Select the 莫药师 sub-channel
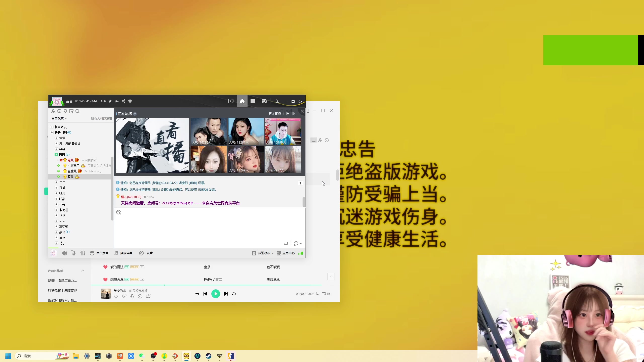 (64, 227)
